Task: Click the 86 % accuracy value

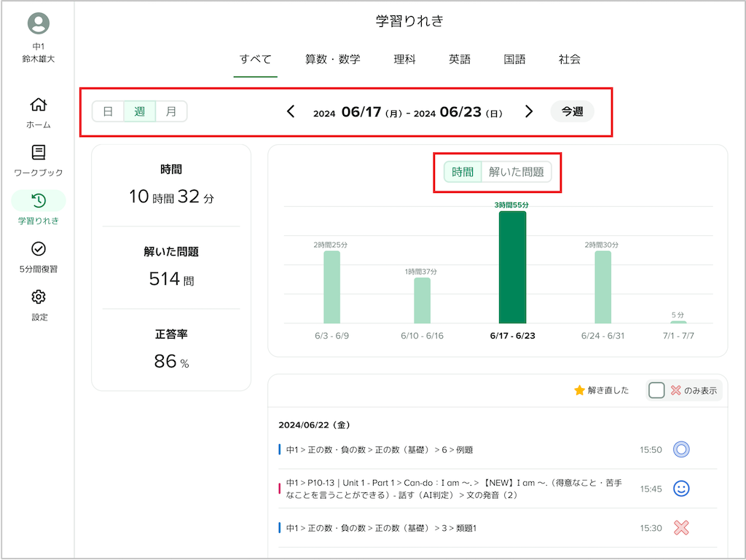Action: coord(171,361)
